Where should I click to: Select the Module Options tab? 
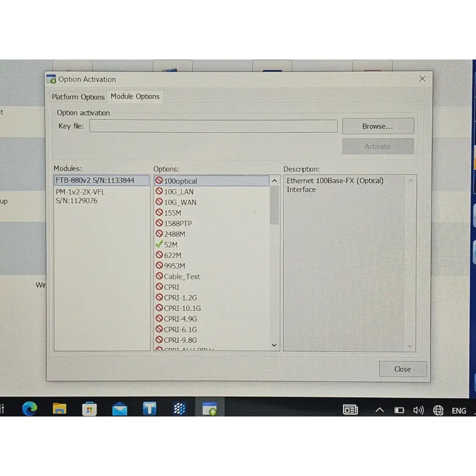135,96
